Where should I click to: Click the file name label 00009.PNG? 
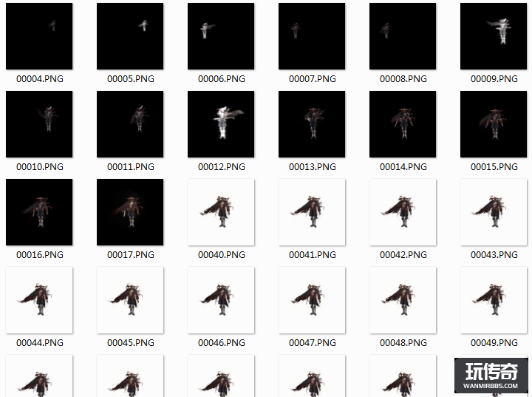click(x=494, y=79)
